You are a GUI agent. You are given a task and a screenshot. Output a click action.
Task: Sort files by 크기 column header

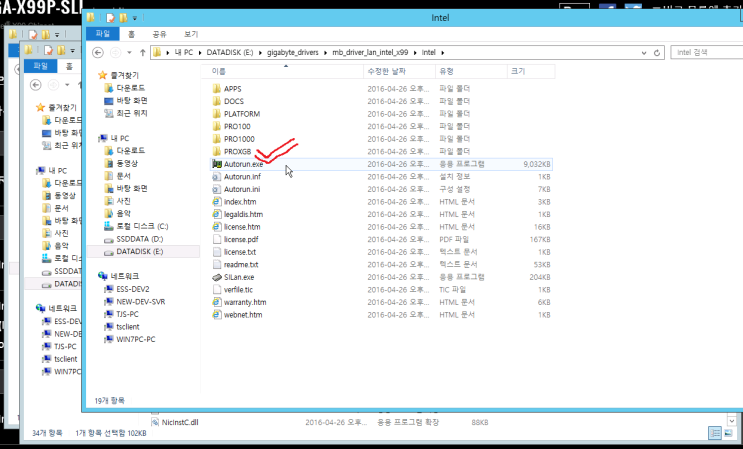tap(531, 71)
